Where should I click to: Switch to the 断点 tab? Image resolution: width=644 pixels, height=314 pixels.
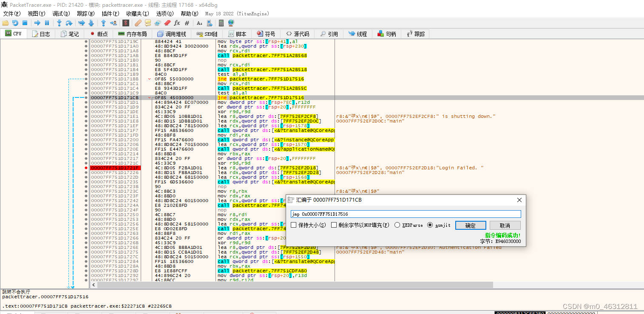point(98,34)
